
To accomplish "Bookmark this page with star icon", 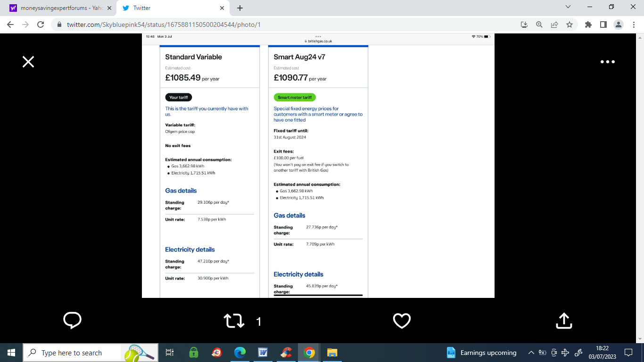I will pyautogui.click(x=570, y=25).
